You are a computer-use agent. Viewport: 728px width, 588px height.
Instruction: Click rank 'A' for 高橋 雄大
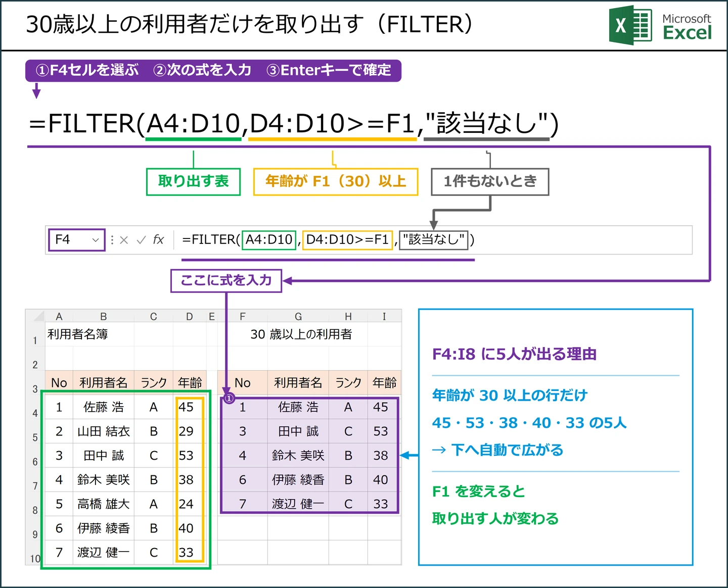tap(154, 504)
